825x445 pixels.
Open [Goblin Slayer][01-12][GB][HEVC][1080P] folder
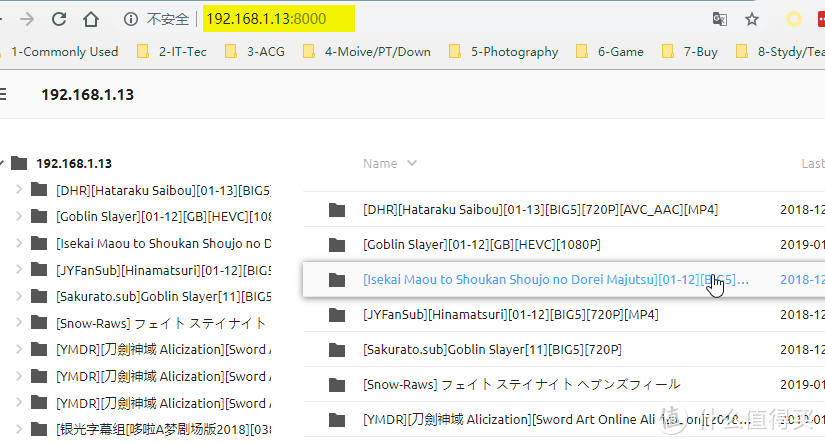click(x=481, y=245)
